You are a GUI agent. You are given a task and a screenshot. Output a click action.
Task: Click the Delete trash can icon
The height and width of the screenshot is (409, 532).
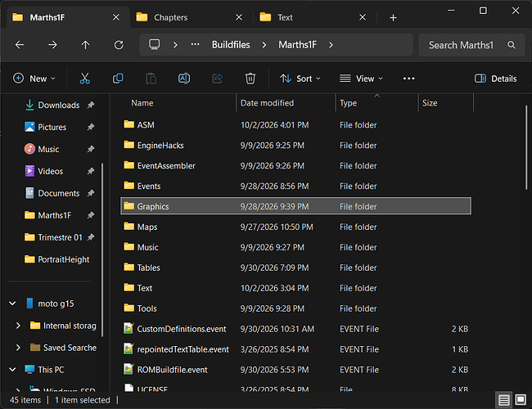pyautogui.click(x=250, y=79)
